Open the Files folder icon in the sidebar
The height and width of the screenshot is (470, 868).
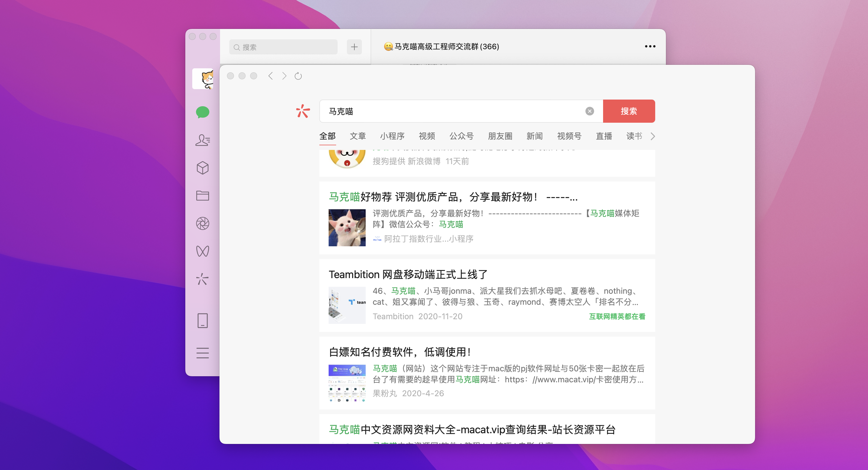click(202, 196)
